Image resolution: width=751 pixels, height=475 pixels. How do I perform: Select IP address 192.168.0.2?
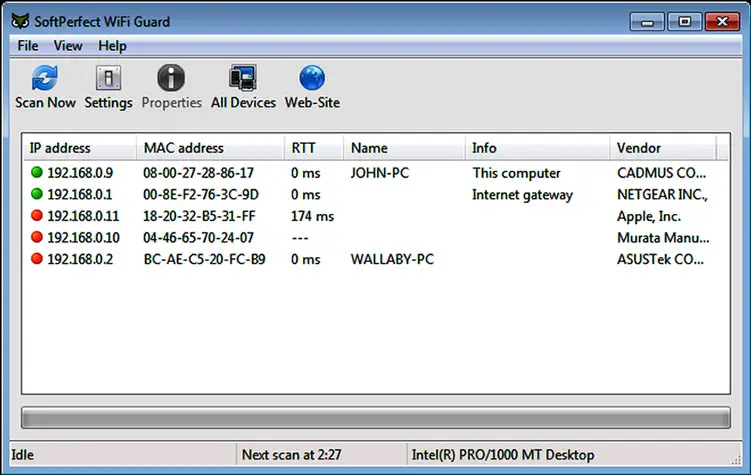[80, 259]
